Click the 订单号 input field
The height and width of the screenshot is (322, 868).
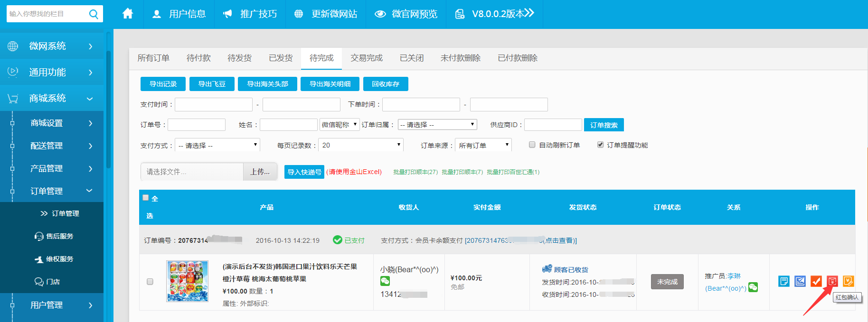(197, 125)
